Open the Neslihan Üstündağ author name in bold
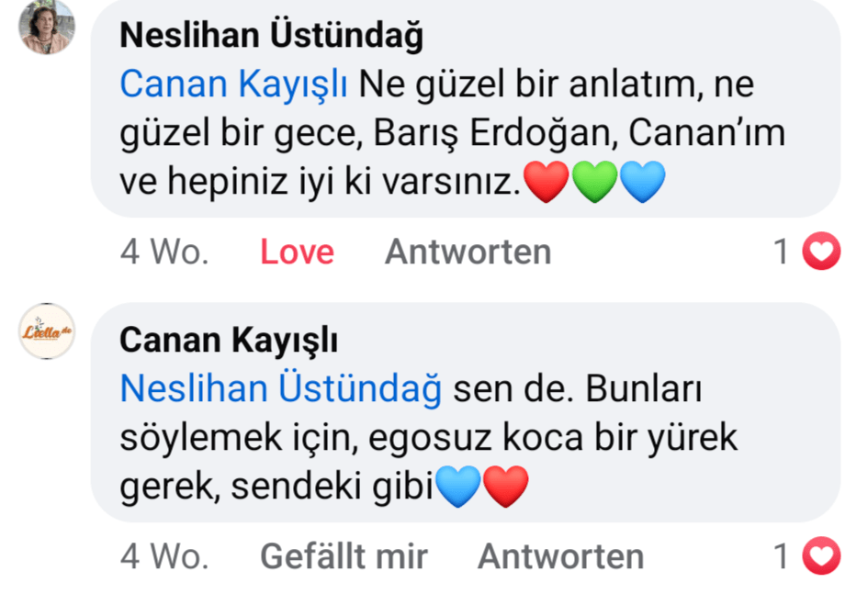This screenshot has width=868, height=605. pos(272,36)
